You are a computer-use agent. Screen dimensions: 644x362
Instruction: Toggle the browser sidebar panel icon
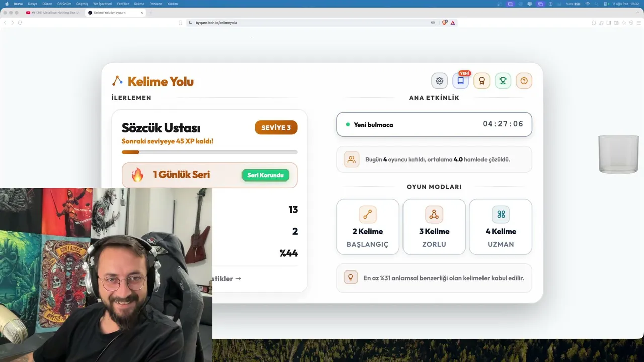coord(609,23)
